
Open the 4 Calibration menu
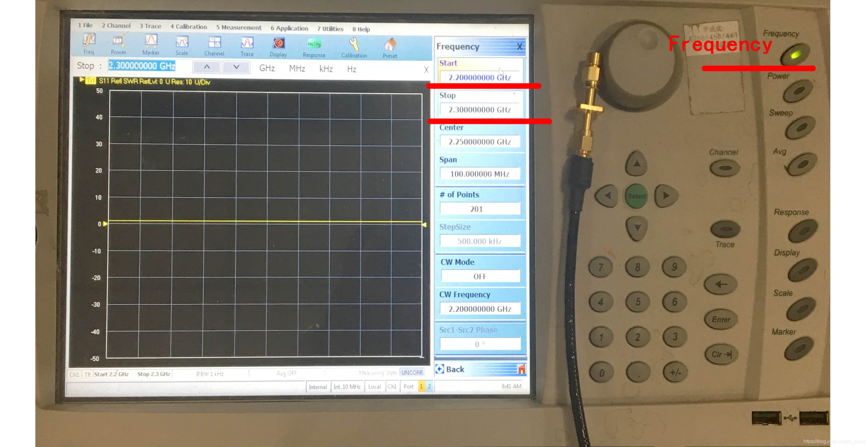point(188,27)
